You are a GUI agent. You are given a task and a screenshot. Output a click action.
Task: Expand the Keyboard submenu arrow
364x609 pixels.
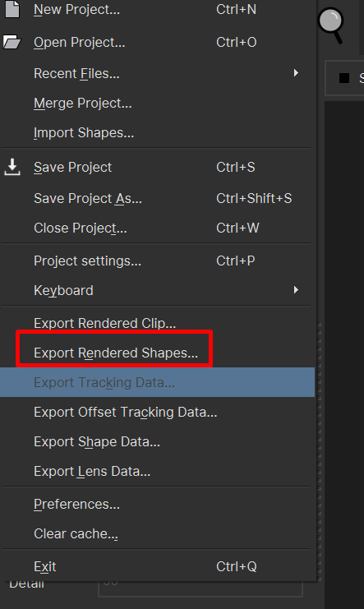tap(296, 290)
